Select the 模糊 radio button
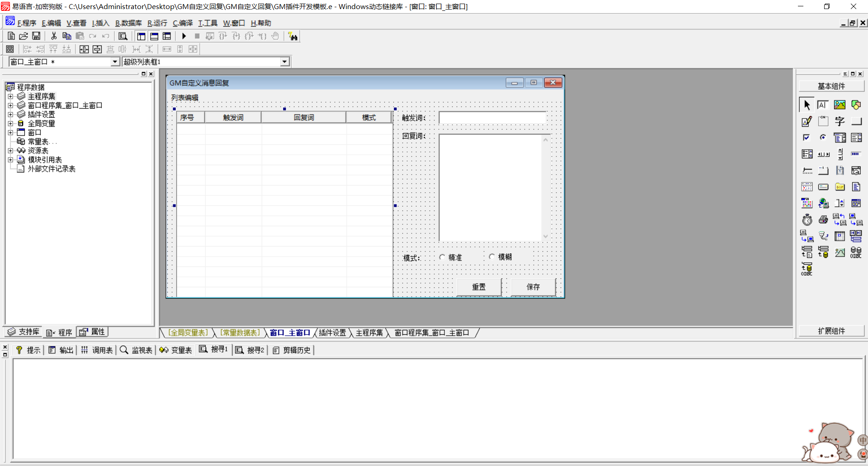 [492, 257]
